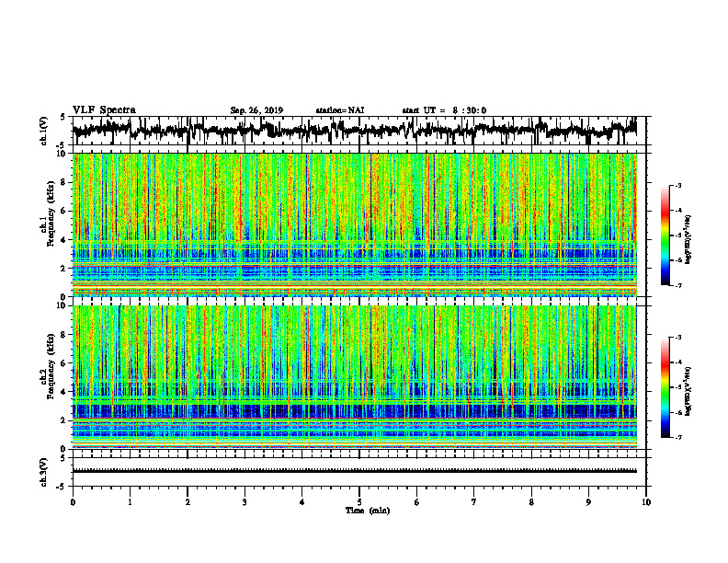The image size is (728, 563).
Task: Click the ch.1 voltage waveform trace
Action: 354,129
